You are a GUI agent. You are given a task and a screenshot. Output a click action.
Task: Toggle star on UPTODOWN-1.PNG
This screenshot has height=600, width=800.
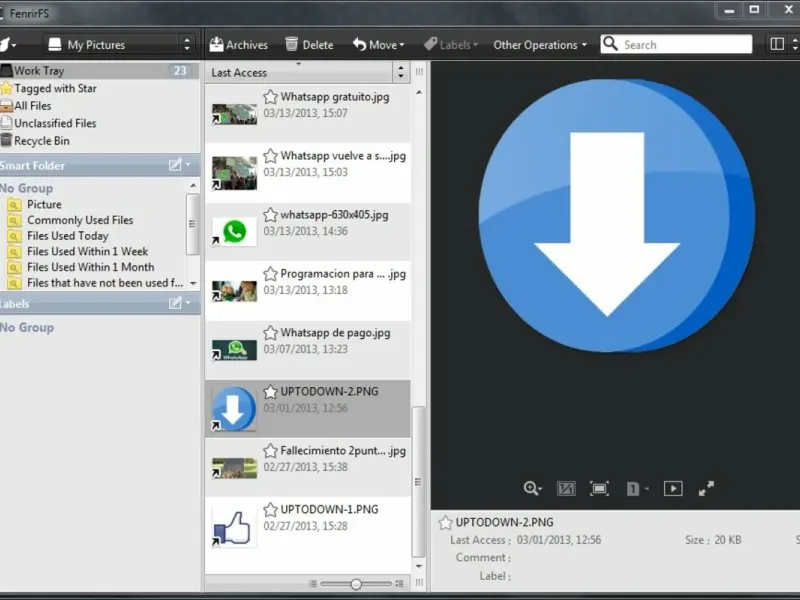pyautogui.click(x=270, y=510)
